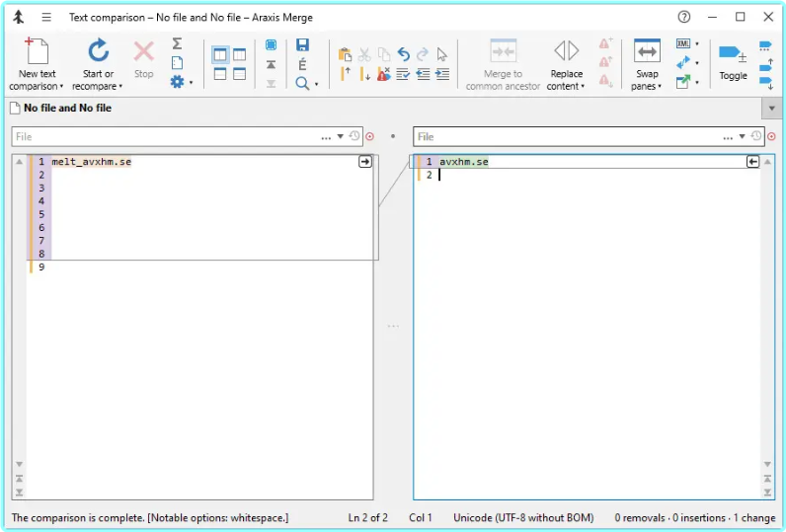Select three-way vertical layout icon

point(240,54)
